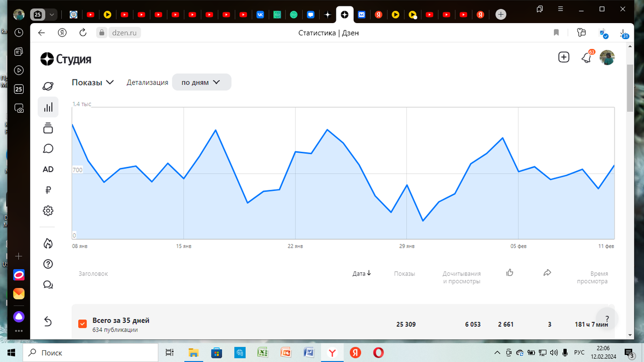The image size is (644, 362).
Task: Expand the Показы metric dropdown
Action: click(93, 83)
